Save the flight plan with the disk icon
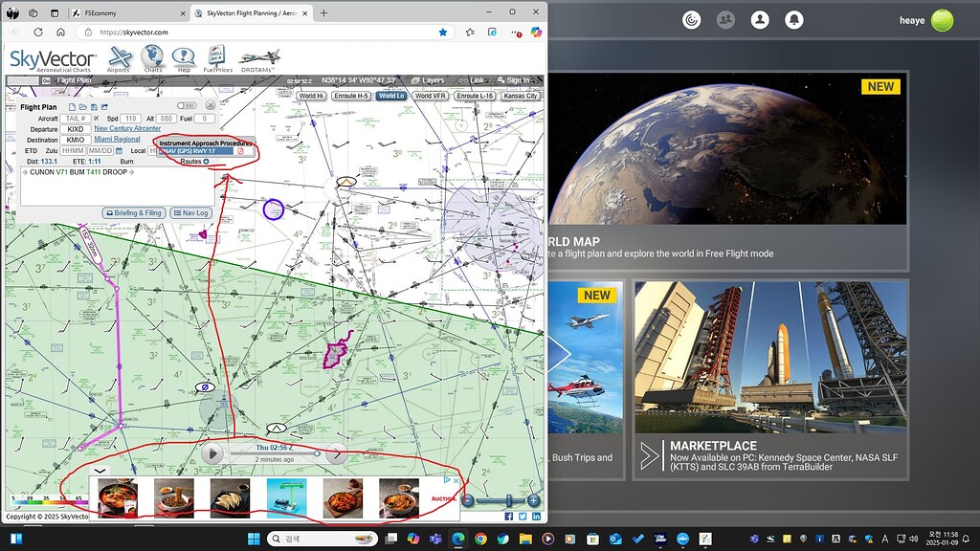The image size is (980, 551). pyautogui.click(x=94, y=106)
